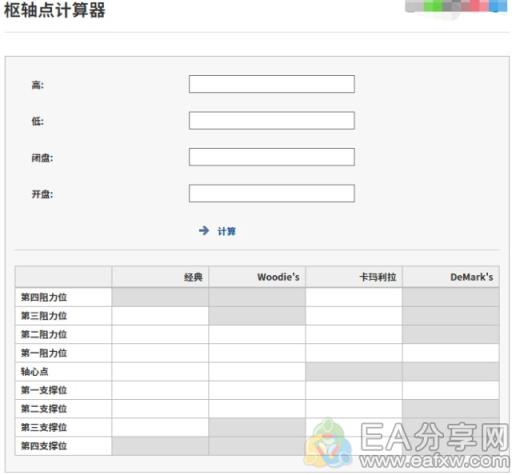Viewport: 512px width, 475px height.
Task: Click the 第二支撑位 row label
Action: (x=44, y=409)
